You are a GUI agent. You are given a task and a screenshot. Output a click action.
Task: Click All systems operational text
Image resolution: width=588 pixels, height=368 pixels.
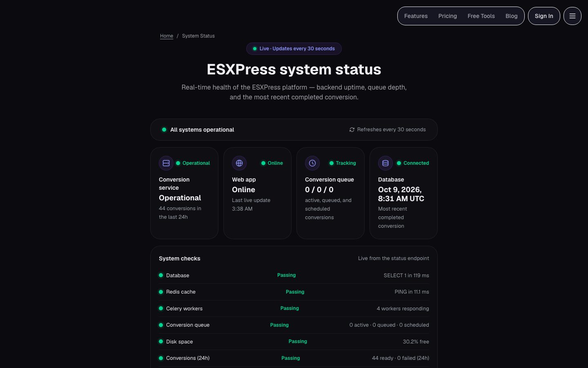click(202, 130)
